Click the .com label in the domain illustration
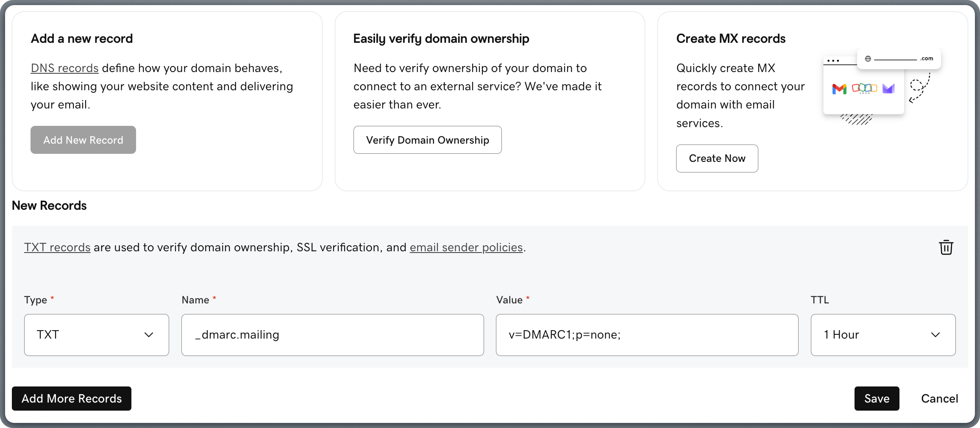This screenshot has height=428, width=980. 926,58
